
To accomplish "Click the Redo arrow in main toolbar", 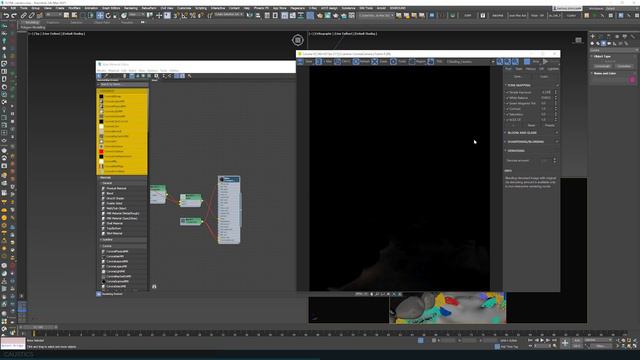I will point(13,16).
